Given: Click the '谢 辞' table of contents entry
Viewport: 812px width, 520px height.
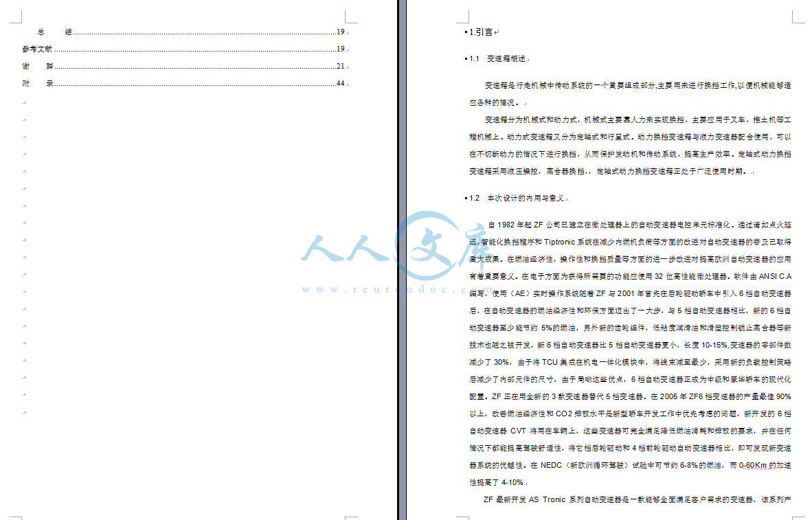Looking at the screenshot, I should click(x=184, y=67).
